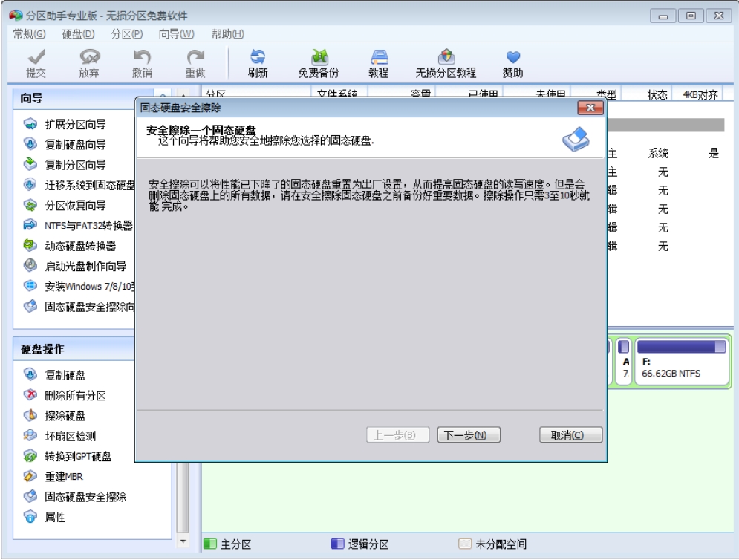The width and height of the screenshot is (739, 560).
Task: Open the 教程 tutorial icon
Action: (x=378, y=64)
